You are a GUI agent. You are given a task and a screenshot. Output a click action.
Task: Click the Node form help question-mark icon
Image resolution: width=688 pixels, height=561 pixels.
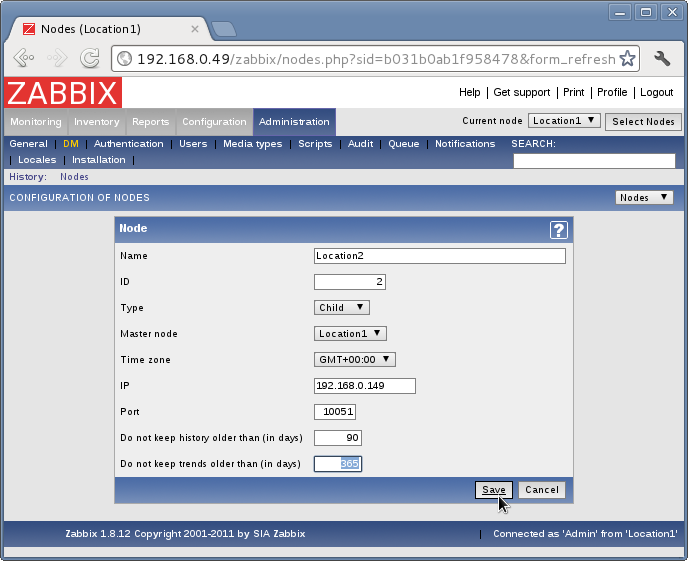point(559,229)
